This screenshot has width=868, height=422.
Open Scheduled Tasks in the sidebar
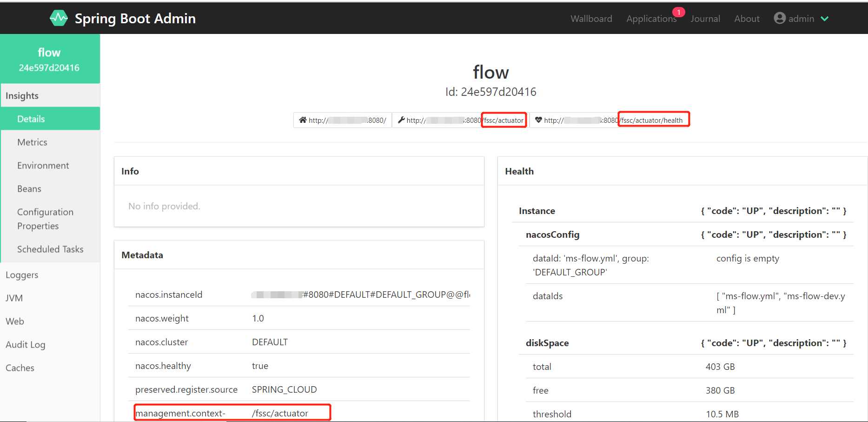(50, 249)
